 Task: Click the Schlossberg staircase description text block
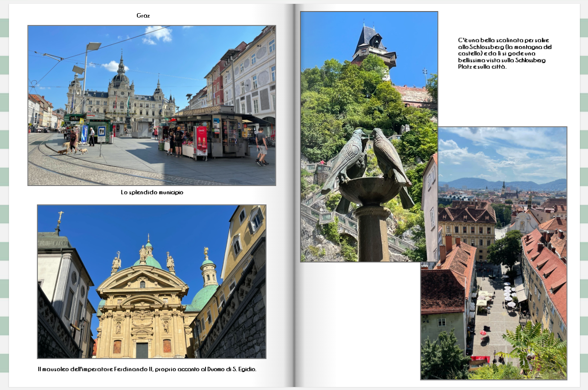click(x=505, y=53)
